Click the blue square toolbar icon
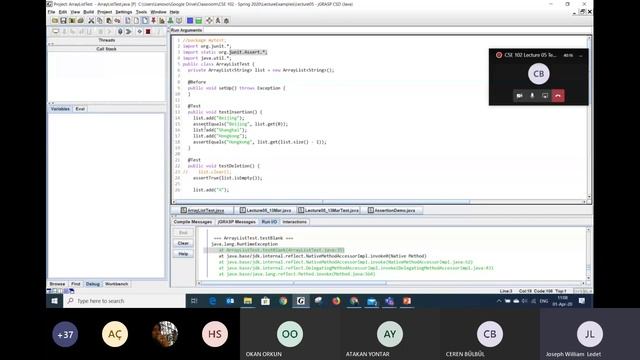640x360 pixels. point(190,20)
